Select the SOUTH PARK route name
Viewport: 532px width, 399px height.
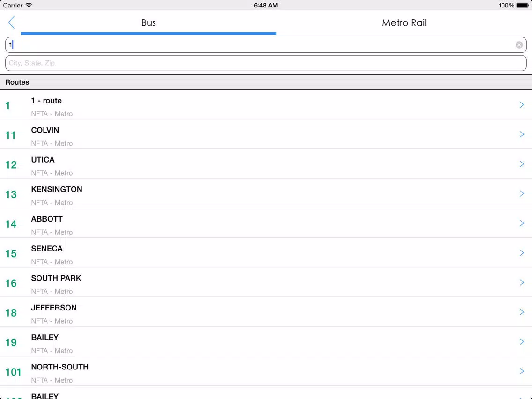(x=56, y=278)
